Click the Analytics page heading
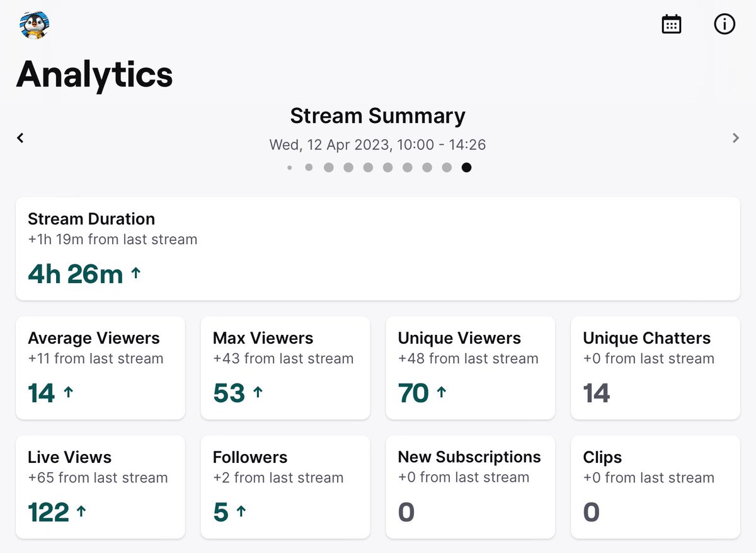This screenshot has height=553, width=756. tap(94, 74)
